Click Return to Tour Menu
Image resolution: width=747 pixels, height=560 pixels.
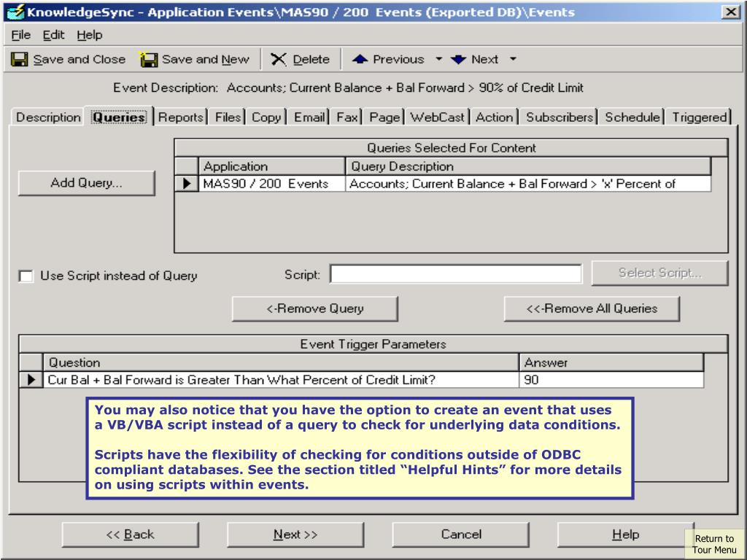pyautogui.click(x=714, y=544)
